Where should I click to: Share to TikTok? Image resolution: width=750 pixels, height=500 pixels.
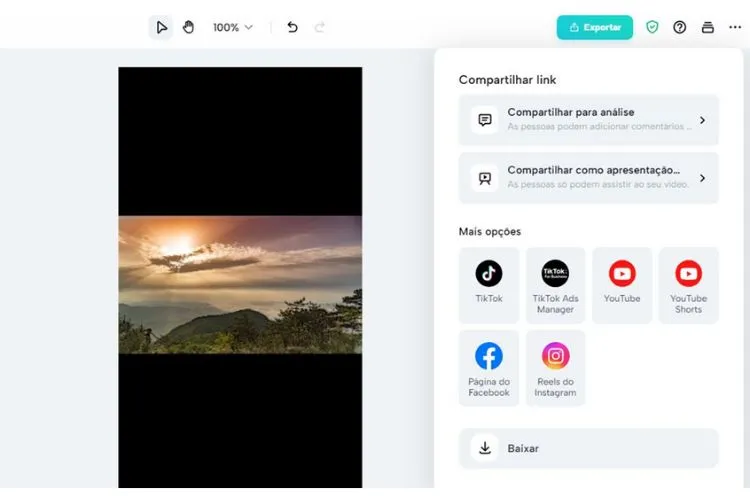(x=488, y=285)
